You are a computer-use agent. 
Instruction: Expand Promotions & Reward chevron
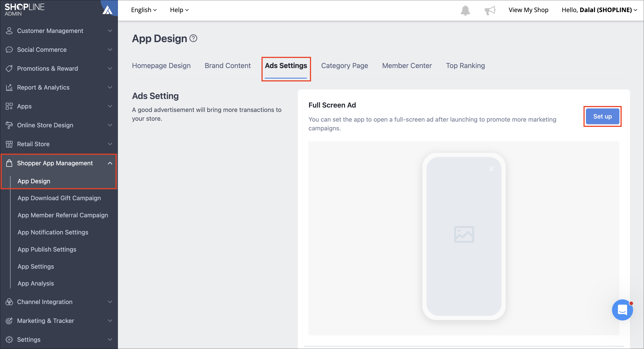pos(110,68)
